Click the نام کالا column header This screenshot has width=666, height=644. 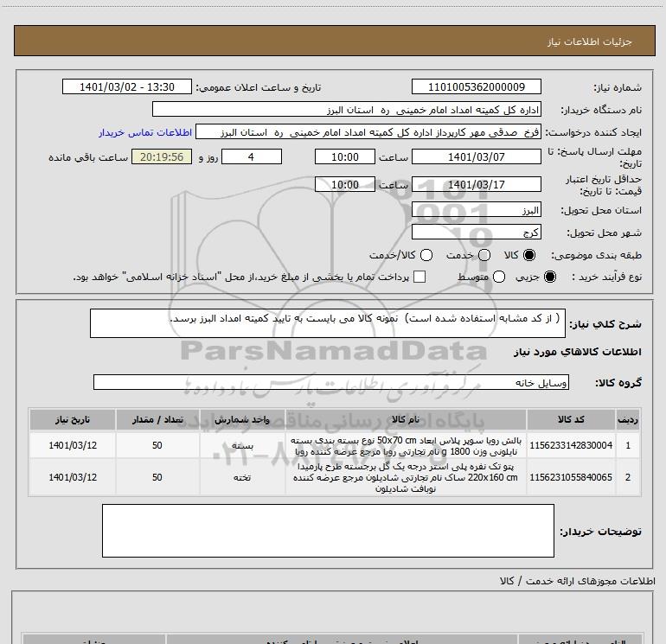[406, 420]
